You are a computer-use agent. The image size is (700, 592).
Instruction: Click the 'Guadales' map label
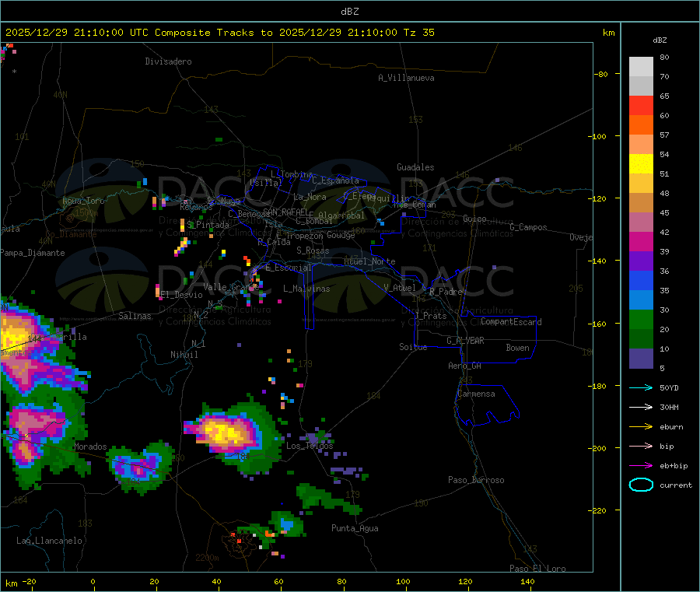(x=415, y=167)
